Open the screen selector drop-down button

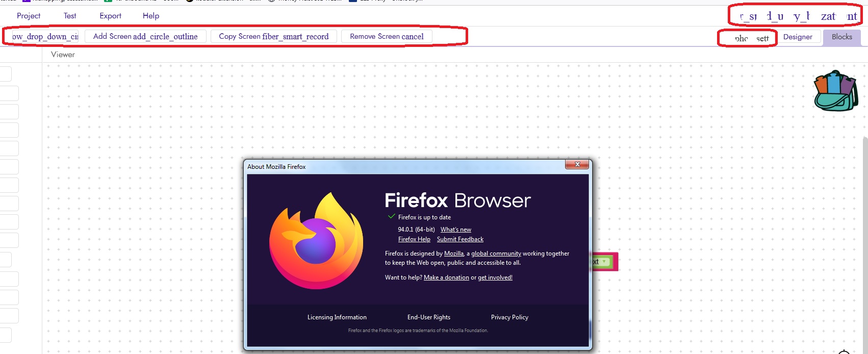(x=44, y=36)
